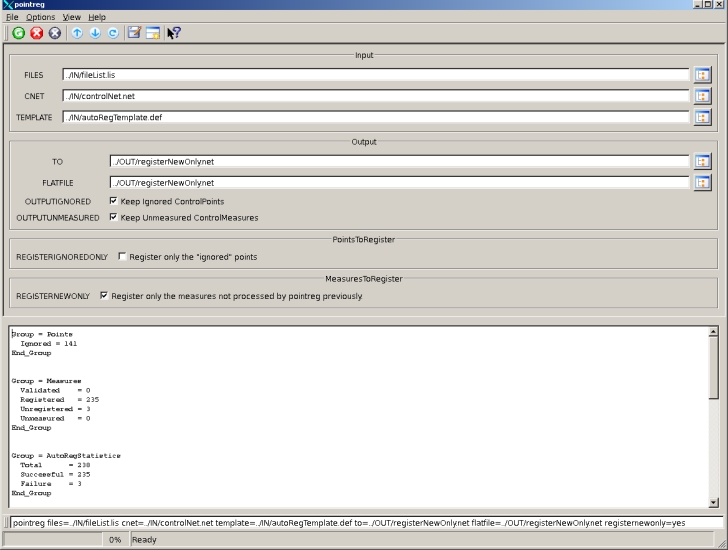The height and width of the screenshot is (550, 728).
Task: Click the gray Exit icon in toolbar
Action: [x=55, y=33]
